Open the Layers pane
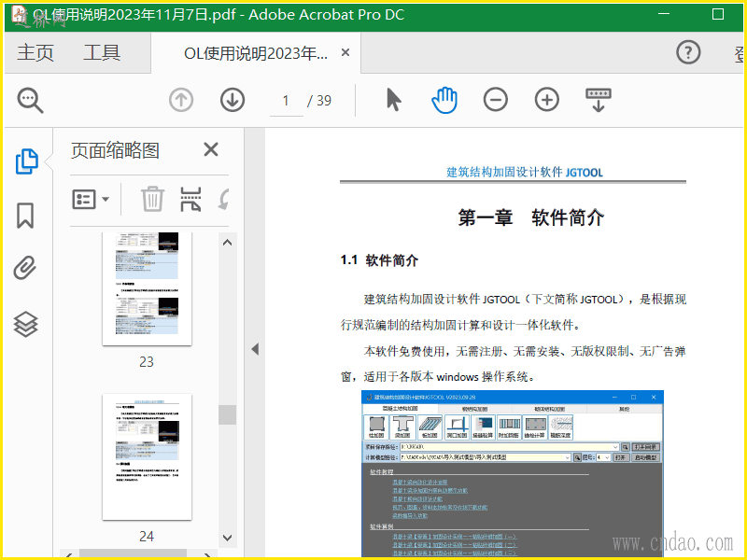The width and height of the screenshot is (747, 560). click(25, 324)
